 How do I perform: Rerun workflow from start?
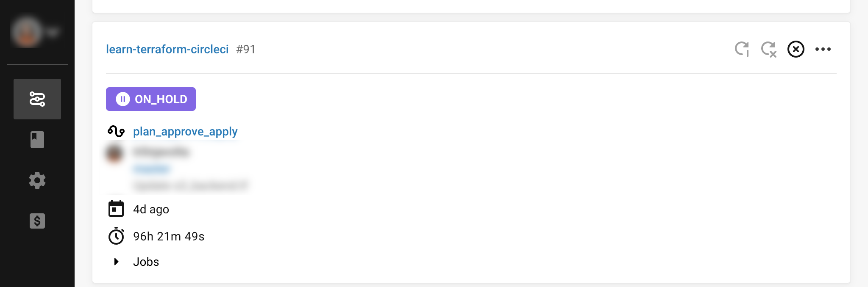[742, 49]
